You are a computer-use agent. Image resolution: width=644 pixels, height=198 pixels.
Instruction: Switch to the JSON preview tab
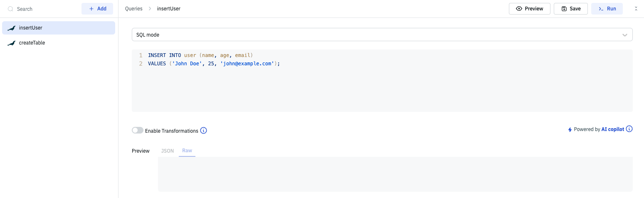[x=168, y=151]
